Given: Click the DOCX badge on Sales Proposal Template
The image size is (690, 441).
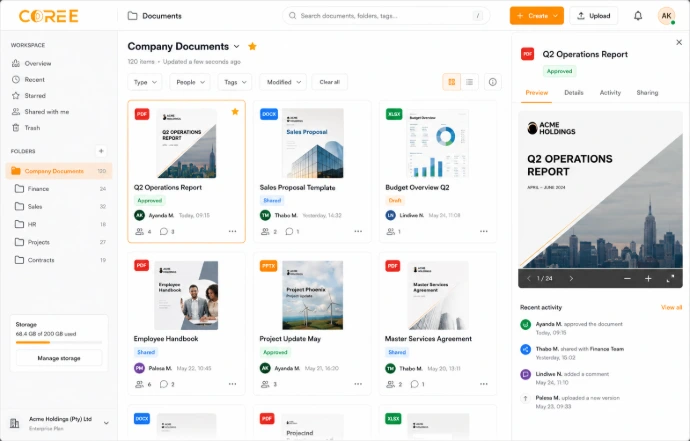Looking at the screenshot, I should (x=268, y=114).
